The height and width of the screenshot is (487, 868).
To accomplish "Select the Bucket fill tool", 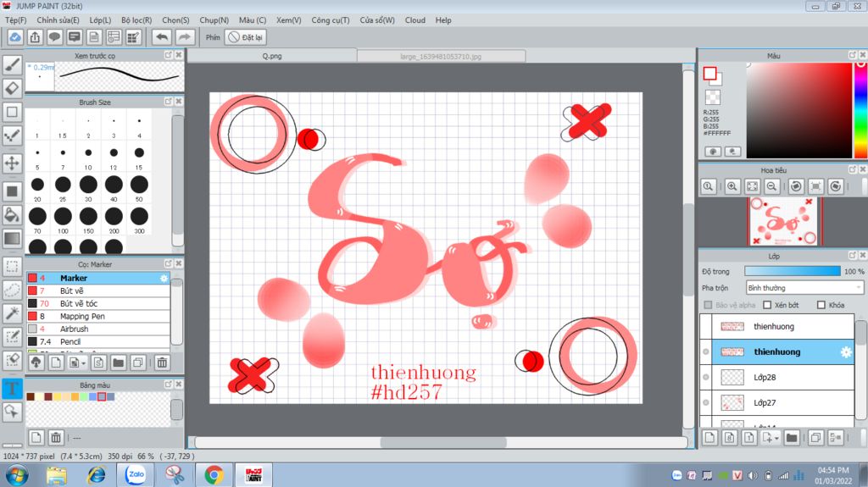I will [12, 215].
